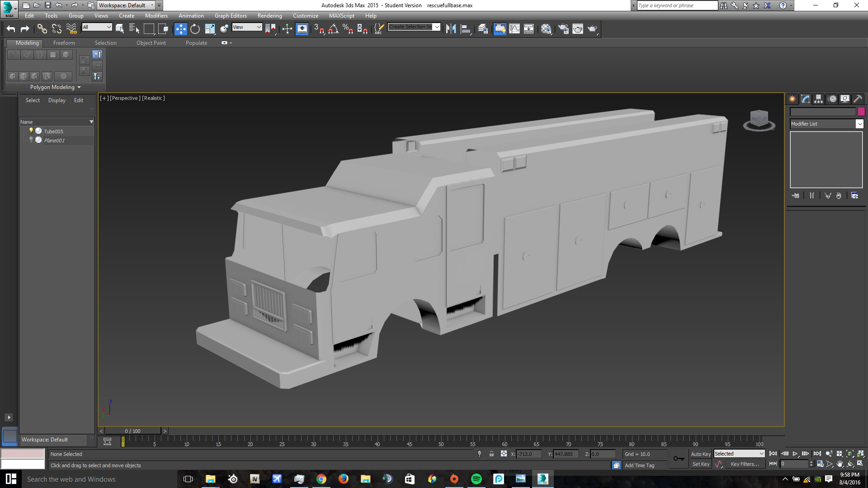Viewport: 868px width, 488px height.
Task: Click the Select and Link tool
Action: [42, 29]
